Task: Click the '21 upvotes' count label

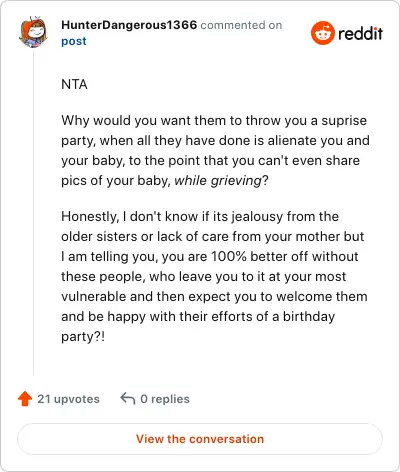Action: [x=68, y=399]
